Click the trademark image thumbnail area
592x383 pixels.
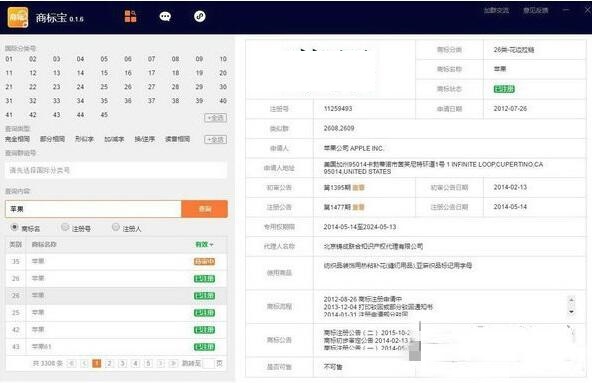(330, 70)
